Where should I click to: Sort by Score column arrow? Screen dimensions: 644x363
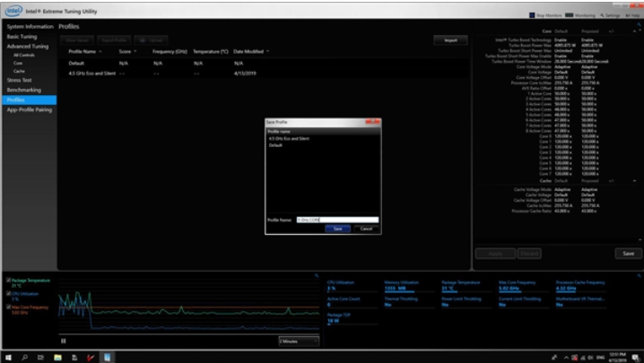135,51
